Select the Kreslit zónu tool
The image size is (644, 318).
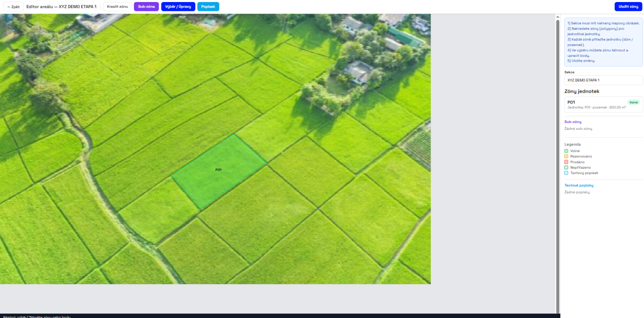pos(117,7)
